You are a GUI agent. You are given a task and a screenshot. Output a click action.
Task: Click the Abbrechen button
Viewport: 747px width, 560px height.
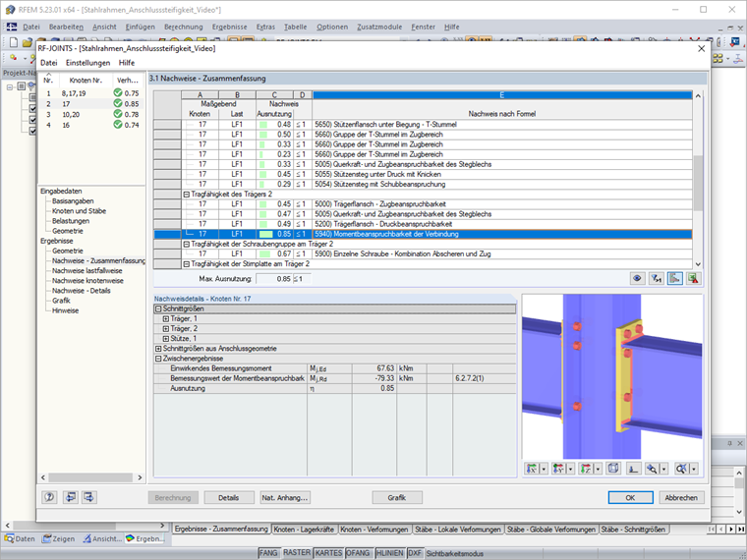681,498
